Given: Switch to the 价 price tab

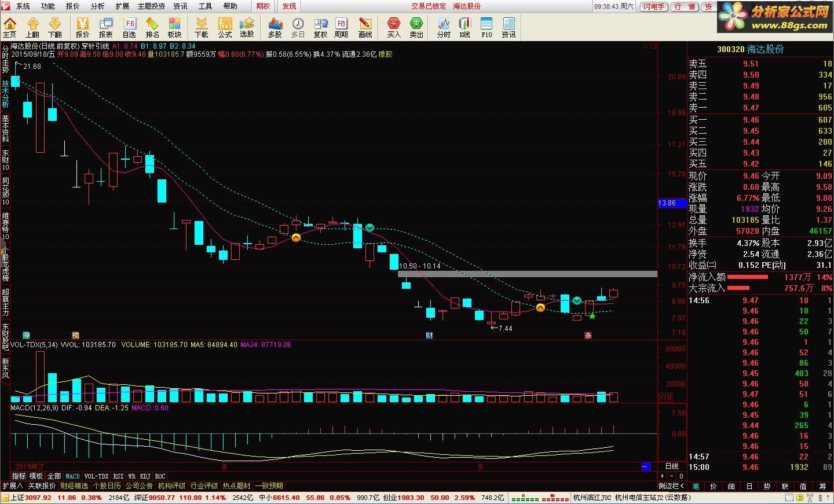Looking at the screenshot, I should click(713, 487).
